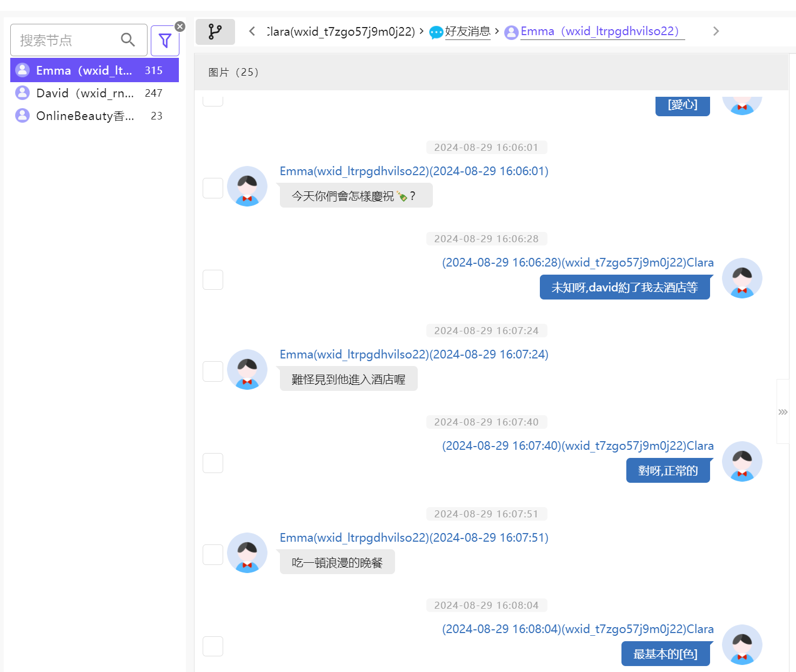Check the box for 今天你們會怎樣慶祝 message
This screenshot has width=796, height=672.
213,189
